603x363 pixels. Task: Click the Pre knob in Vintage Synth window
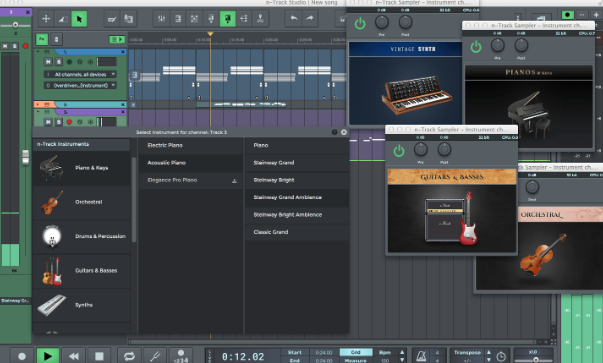[x=381, y=22]
